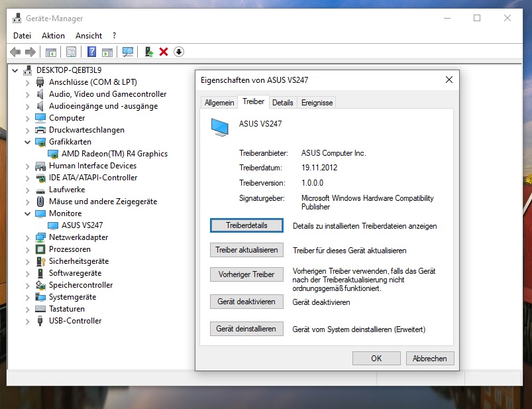The width and height of the screenshot is (532, 409).
Task: Click the Mäuse und andere Zeigegeräte mouse icon
Action: click(40, 202)
